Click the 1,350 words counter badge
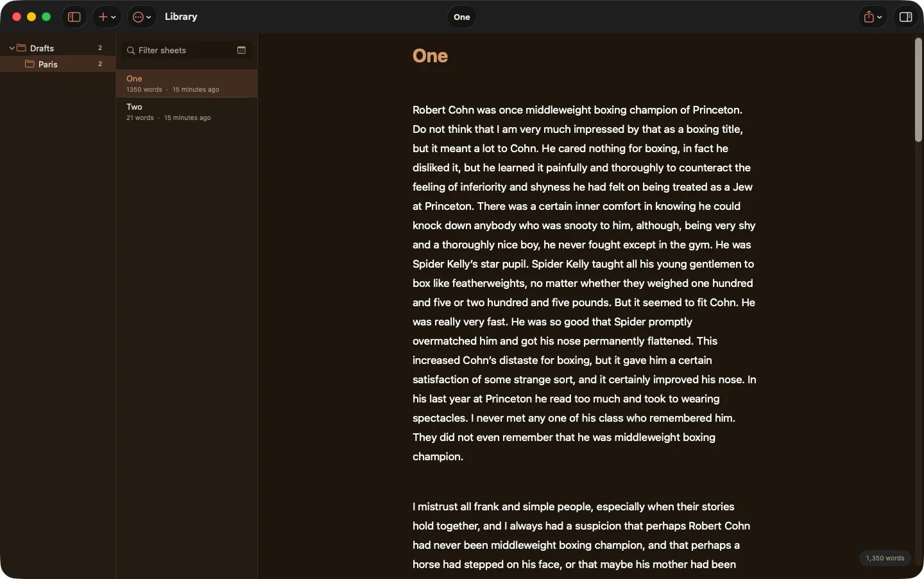This screenshot has width=924, height=579. point(885,558)
